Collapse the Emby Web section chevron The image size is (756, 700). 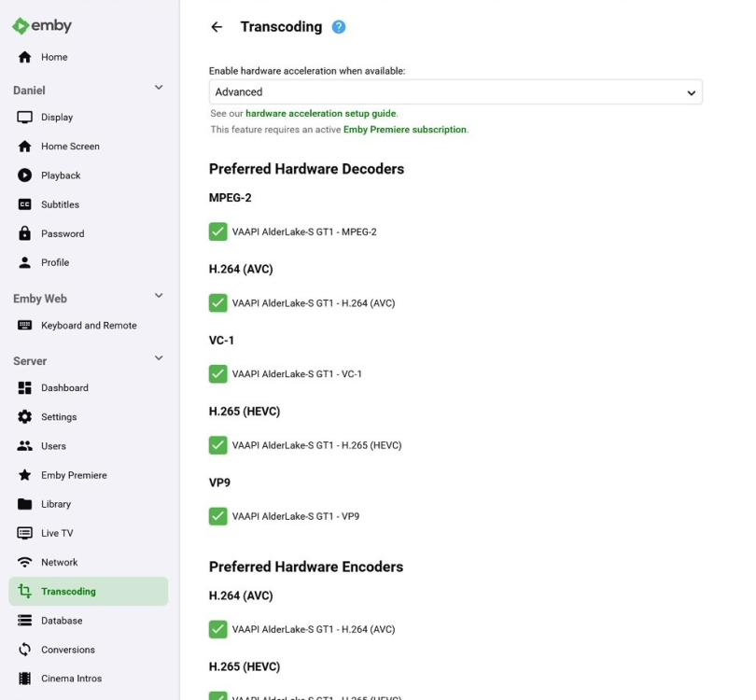tap(159, 296)
